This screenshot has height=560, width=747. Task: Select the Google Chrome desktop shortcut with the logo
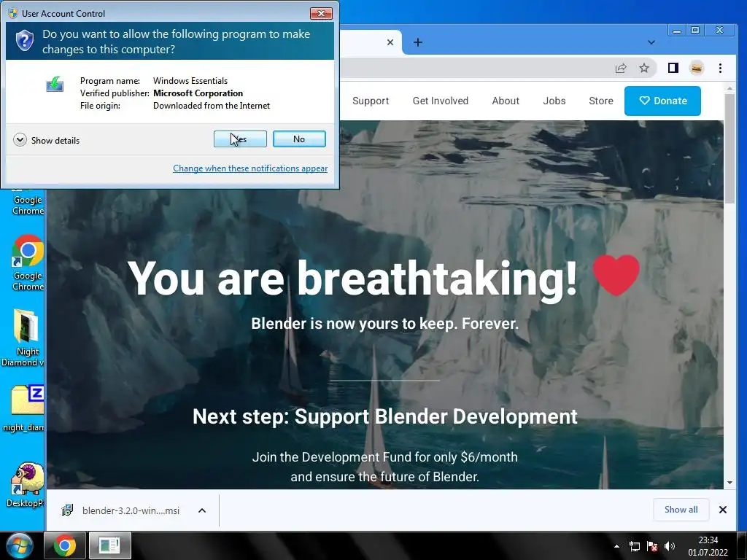[28, 262]
